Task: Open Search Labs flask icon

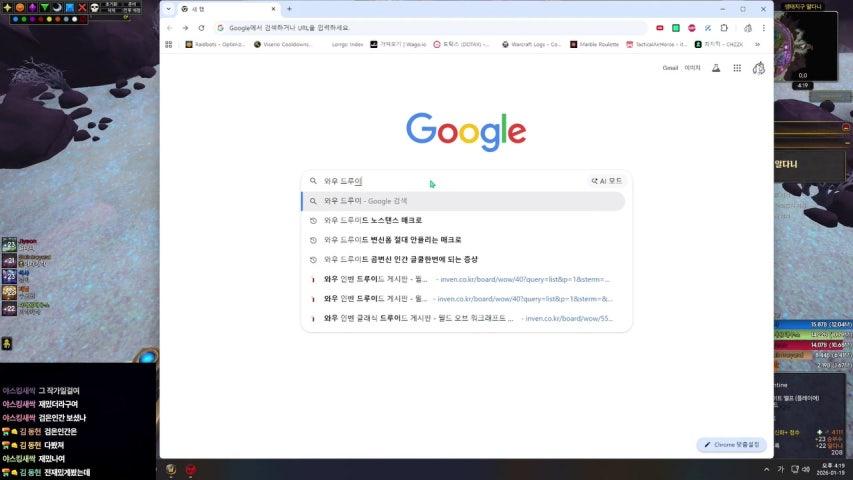Action: (716, 68)
